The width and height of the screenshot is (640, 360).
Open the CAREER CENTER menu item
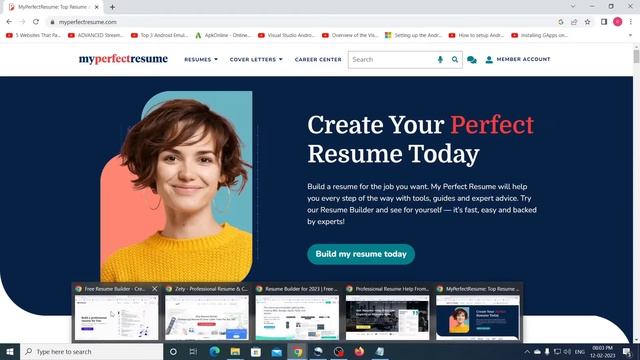click(x=318, y=60)
